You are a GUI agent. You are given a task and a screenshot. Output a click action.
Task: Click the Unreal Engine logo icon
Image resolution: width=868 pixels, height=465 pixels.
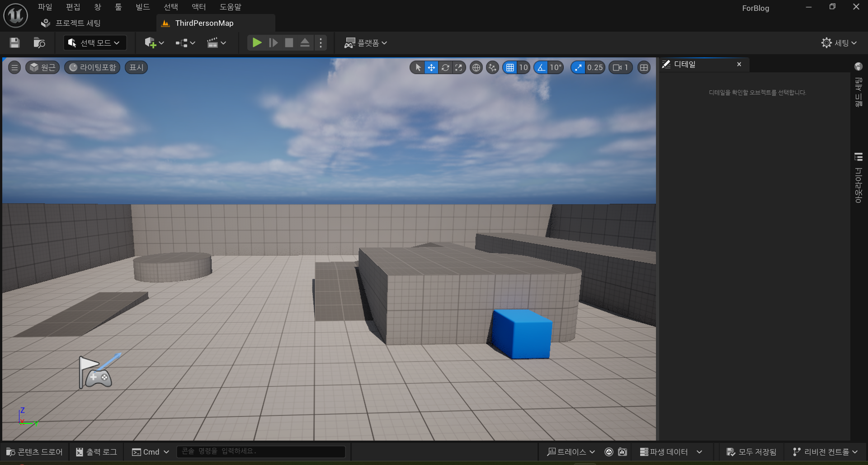click(x=15, y=15)
